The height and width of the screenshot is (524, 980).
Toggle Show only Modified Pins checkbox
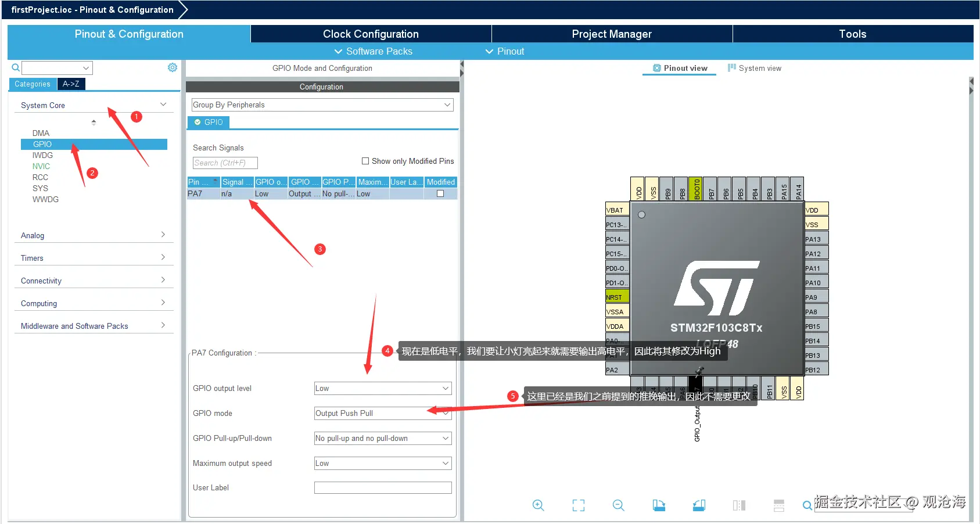(365, 161)
